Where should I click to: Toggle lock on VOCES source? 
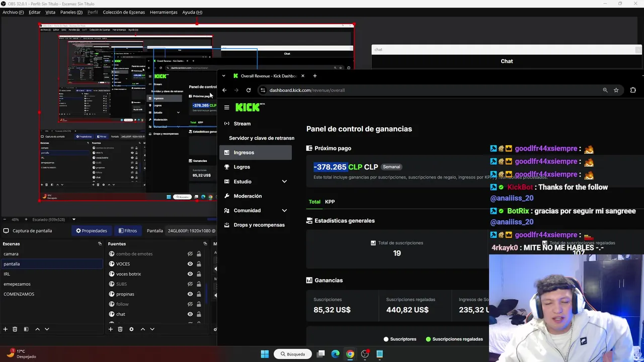pos(199,264)
